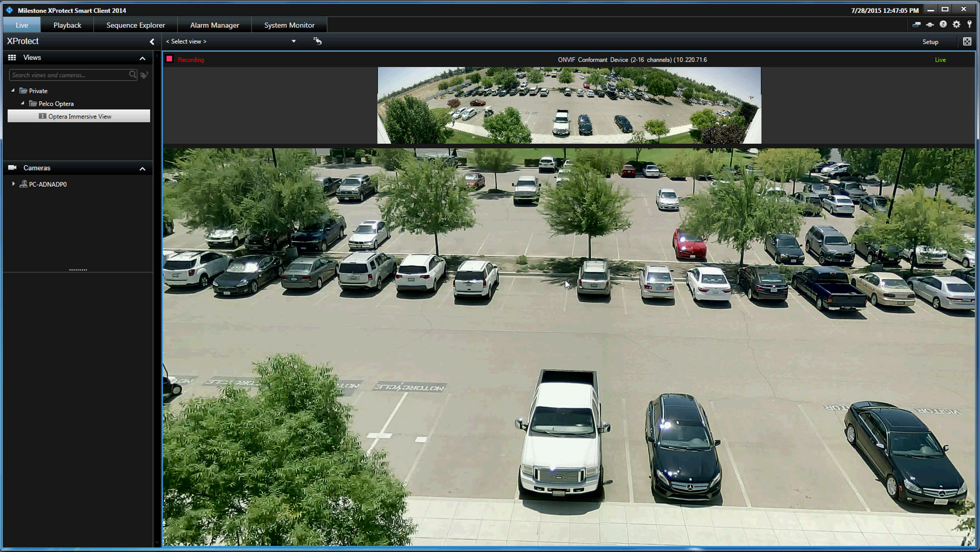Maximize the Smart Client window
This screenshot has height=552, width=980.
click(x=945, y=10)
